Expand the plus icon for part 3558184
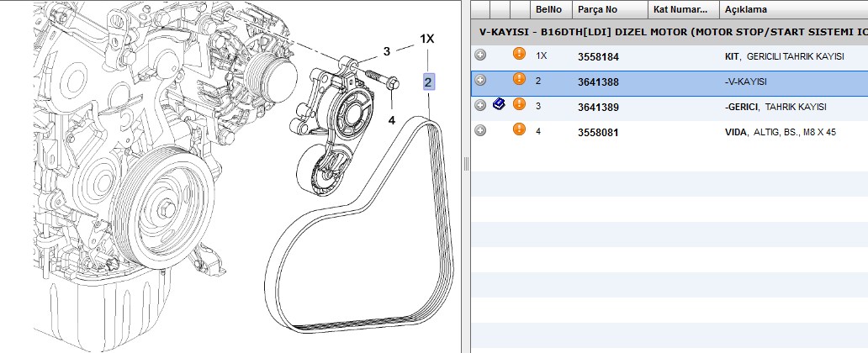Screen dimensions: 868x353 pyautogui.click(x=480, y=55)
